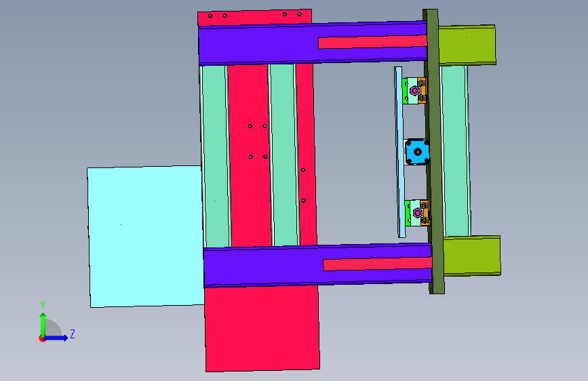Click the blue Z axis arrow of the triad
The image size is (588, 381).
[56, 338]
